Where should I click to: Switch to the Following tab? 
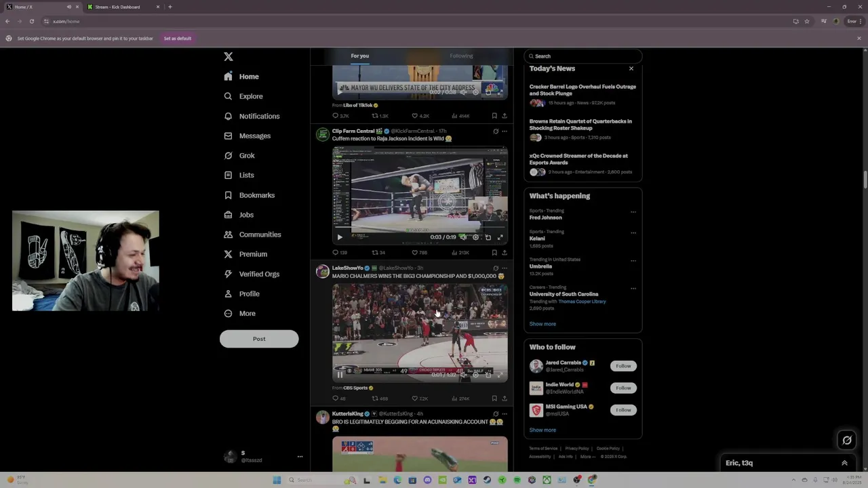[x=461, y=56]
